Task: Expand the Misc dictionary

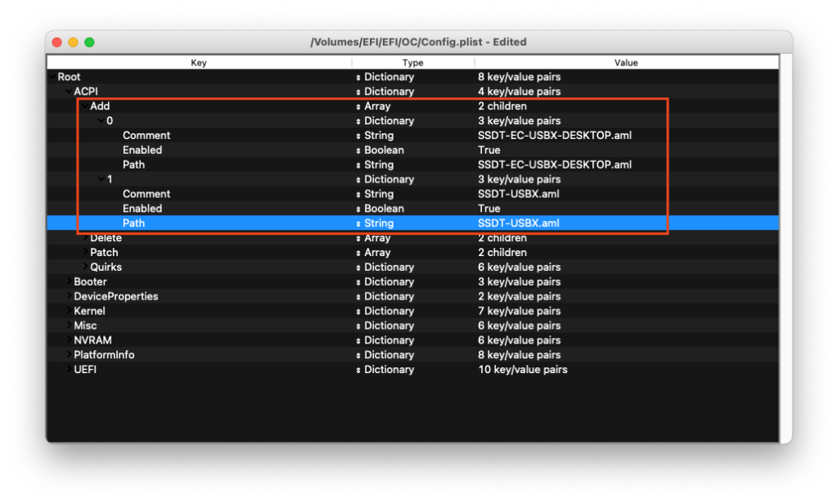Action: (x=69, y=326)
